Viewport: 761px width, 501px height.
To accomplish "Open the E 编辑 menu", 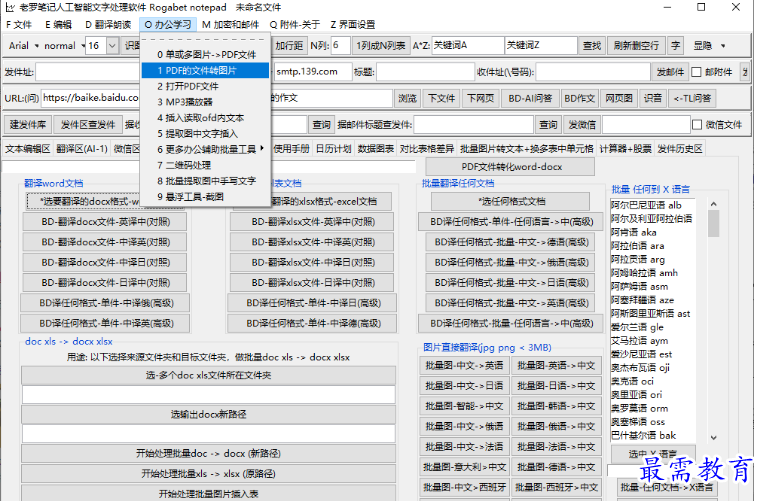I will (x=58, y=25).
